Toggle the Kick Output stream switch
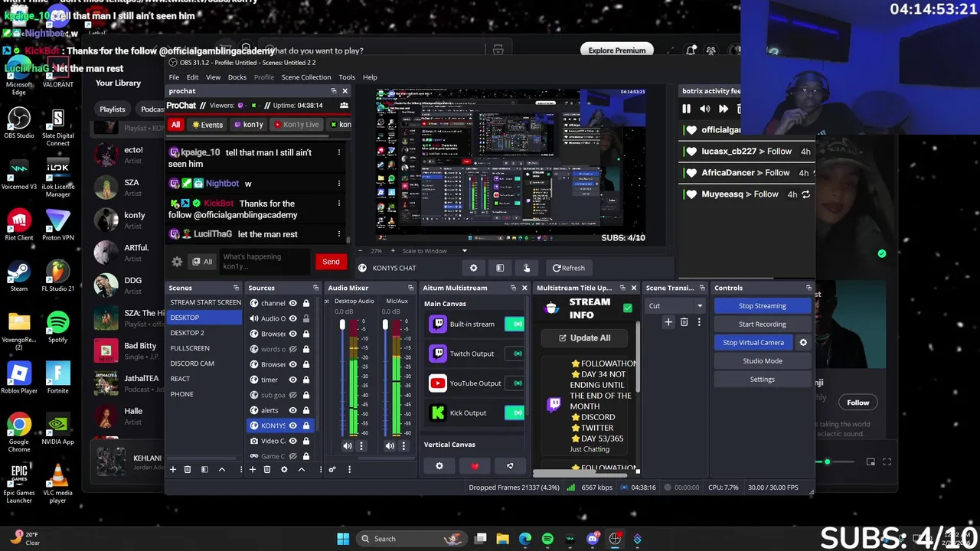 point(514,412)
